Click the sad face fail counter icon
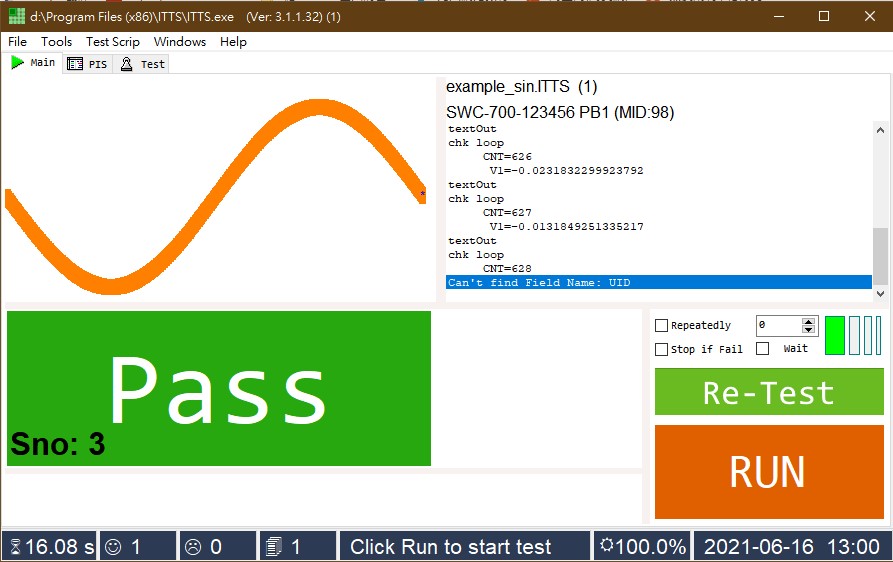The height and width of the screenshot is (562, 893). (x=193, y=547)
